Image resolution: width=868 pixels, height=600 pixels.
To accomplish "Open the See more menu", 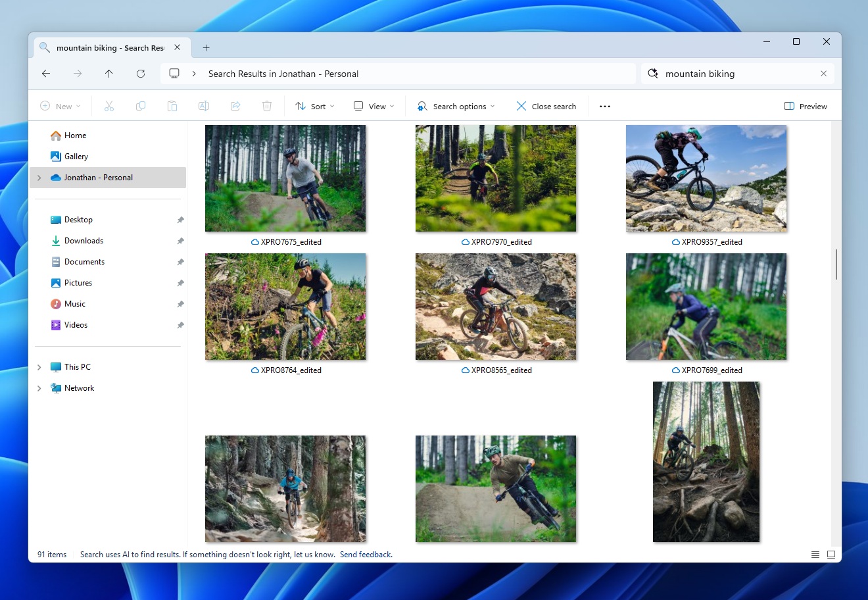I will point(604,106).
